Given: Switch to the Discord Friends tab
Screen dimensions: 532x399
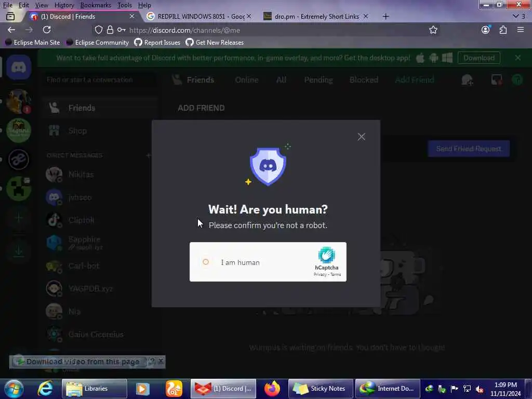Looking at the screenshot, I should tap(82, 16).
